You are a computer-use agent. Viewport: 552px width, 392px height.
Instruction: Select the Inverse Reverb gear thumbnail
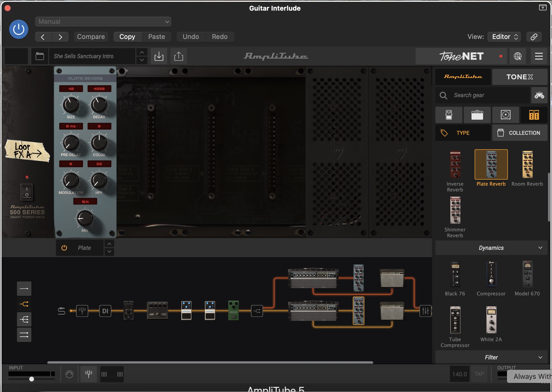tap(455, 164)
